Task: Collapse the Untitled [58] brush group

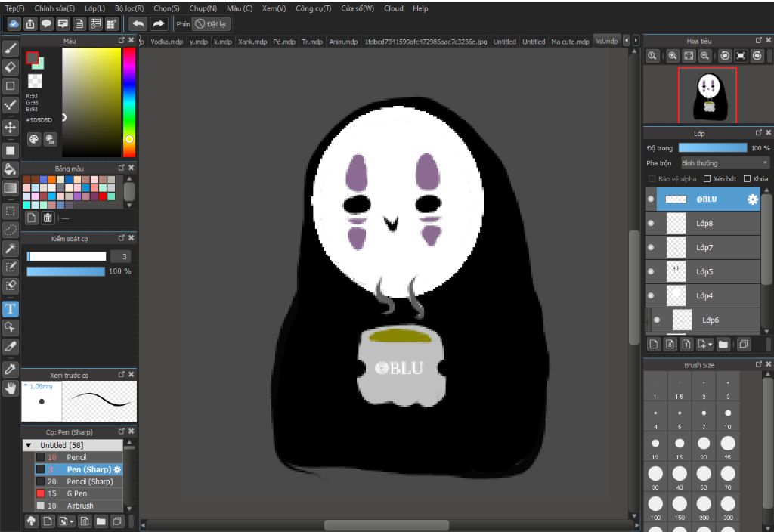Action: click(28, 445)
